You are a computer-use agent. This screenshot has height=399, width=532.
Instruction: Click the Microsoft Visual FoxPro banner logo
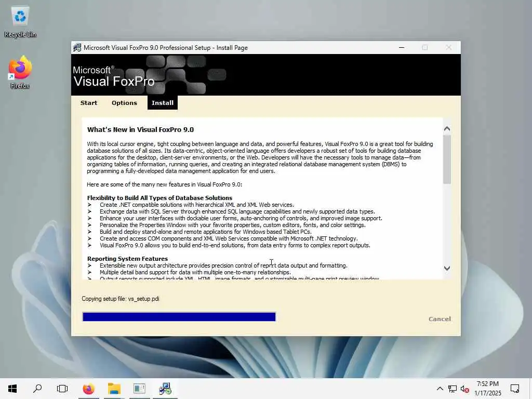pyautogui.click(x=114, y=76)
